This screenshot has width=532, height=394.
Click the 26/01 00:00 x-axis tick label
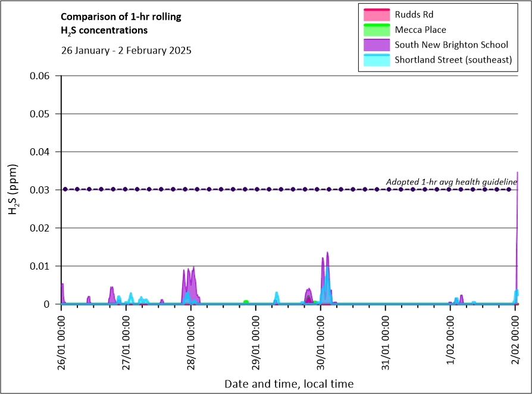coord(61,339)
